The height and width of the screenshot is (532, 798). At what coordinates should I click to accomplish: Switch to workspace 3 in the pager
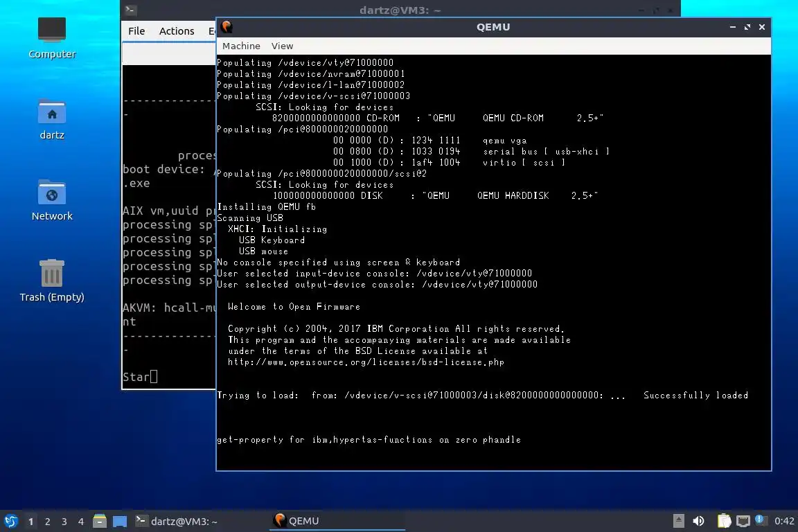click(x=64, y=522)
